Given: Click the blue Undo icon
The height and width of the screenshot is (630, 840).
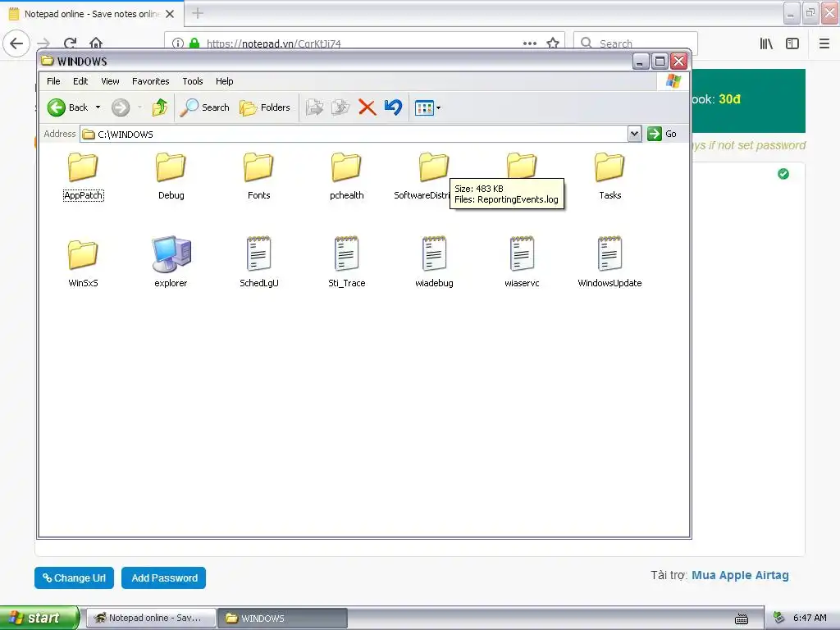Looking at the screenshot, I should (393, 107).
